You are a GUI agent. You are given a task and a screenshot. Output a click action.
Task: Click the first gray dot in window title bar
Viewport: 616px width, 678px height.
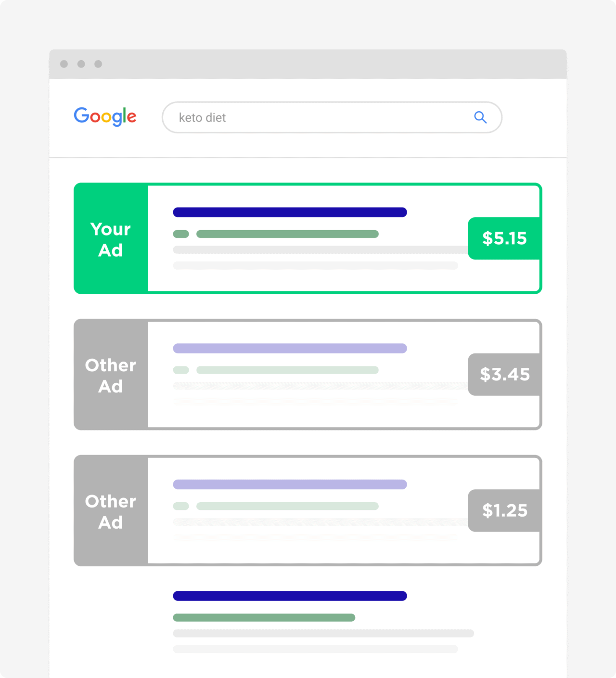pos(64,64)
